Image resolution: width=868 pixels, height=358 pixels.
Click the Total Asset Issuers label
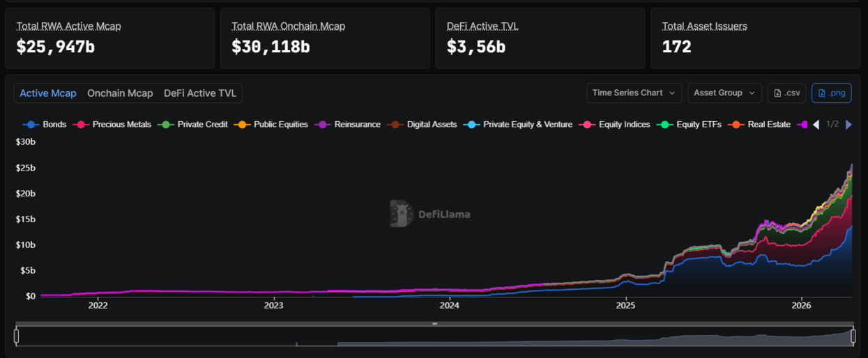(705, 26)
